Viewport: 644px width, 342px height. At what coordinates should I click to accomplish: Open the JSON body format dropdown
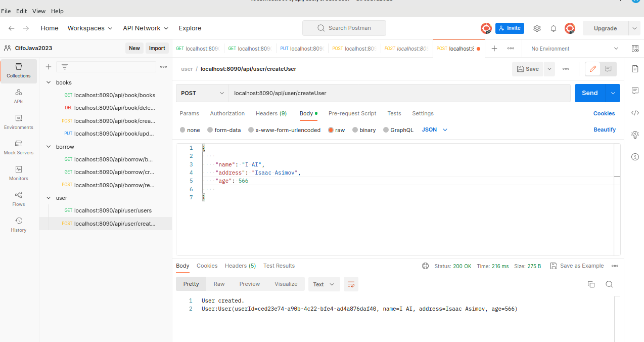coord(435,130)
